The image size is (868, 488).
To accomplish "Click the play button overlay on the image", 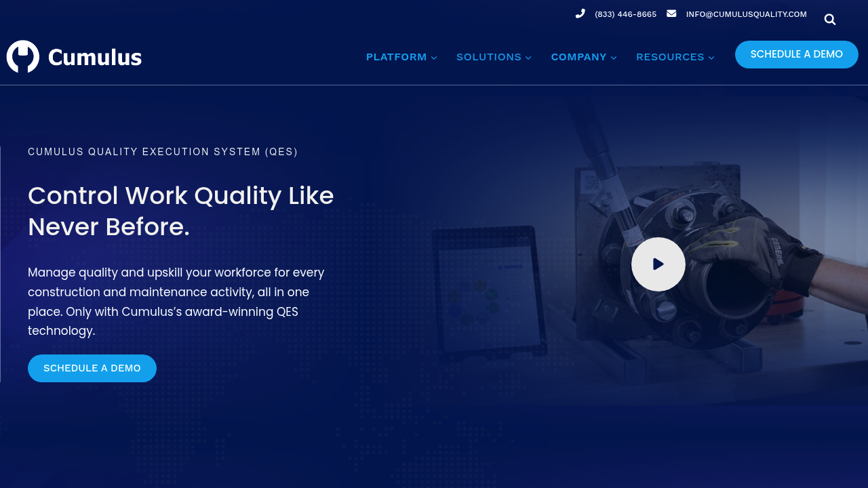I will (x=658, y=264).
